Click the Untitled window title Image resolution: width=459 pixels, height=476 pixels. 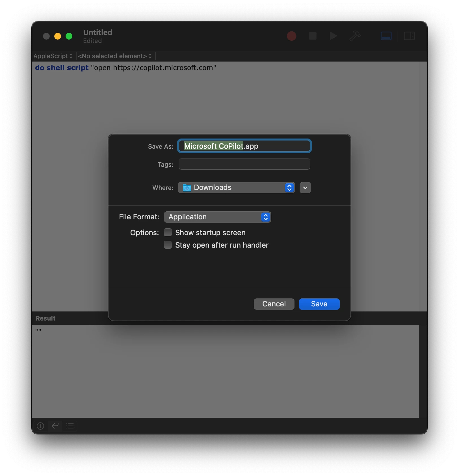tap(98, 33)
